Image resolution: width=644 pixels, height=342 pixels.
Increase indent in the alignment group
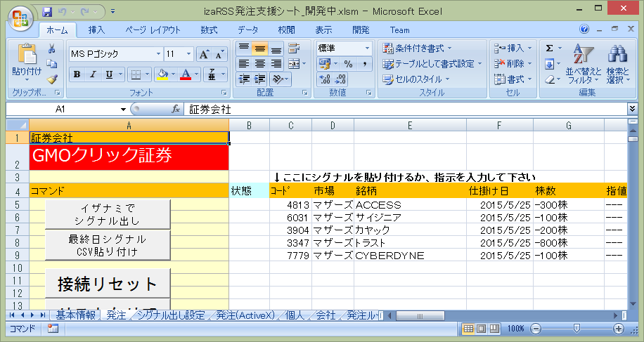pos(259,79)
